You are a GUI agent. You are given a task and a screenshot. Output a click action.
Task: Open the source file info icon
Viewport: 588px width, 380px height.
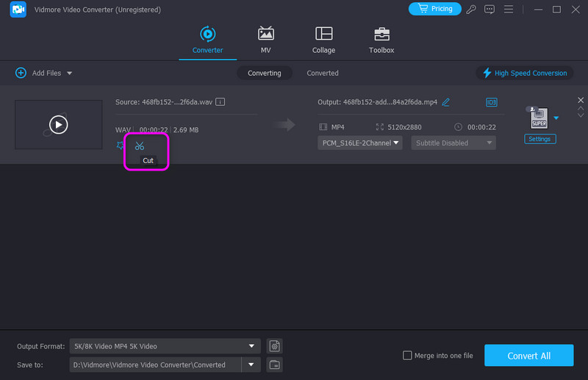(220, 102)
